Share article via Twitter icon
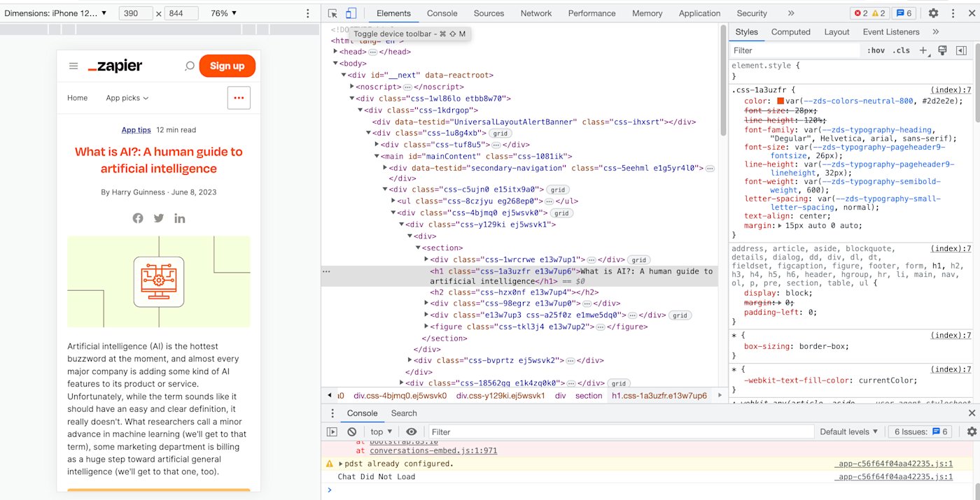Screen dimensions: 980x500 [159, 218]
